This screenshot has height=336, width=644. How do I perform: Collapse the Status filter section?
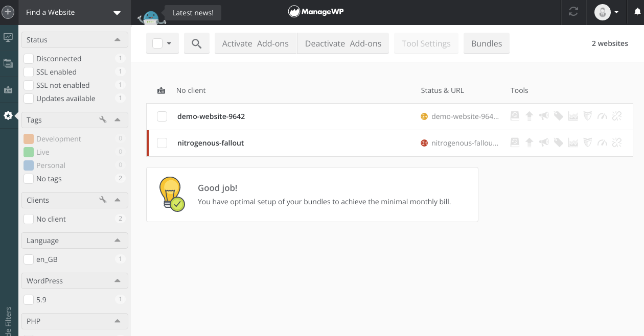[118, 40]
